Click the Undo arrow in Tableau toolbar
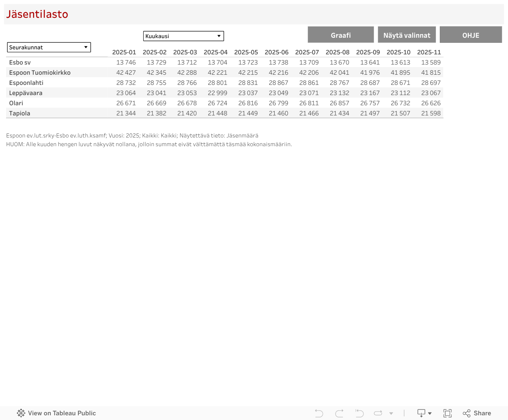 (x=319, y=413)
